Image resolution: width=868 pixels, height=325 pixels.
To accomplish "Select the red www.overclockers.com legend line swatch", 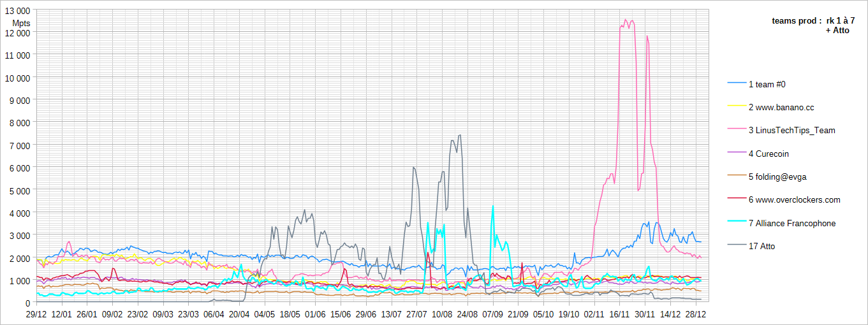I will point(737,200).
